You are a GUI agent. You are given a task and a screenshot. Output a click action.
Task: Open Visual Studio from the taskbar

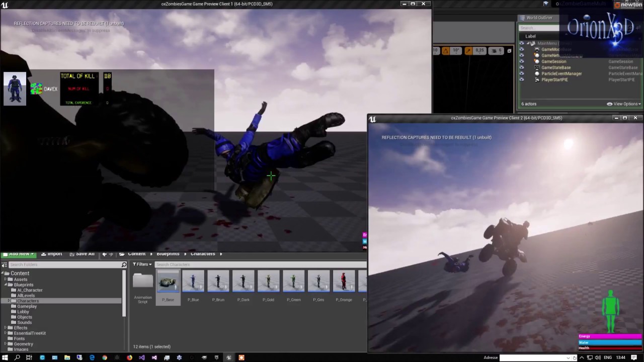point(142,357)
